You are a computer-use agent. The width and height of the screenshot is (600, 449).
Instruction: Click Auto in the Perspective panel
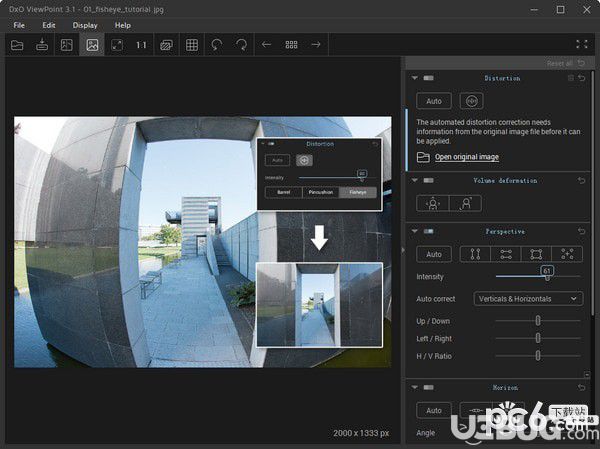[x=434, y=254]
